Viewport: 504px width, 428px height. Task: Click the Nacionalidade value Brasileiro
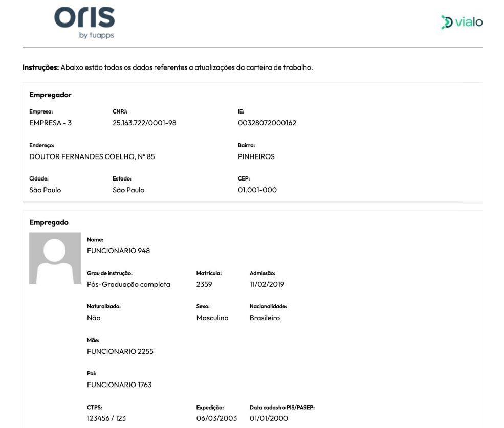coord(265,318)
